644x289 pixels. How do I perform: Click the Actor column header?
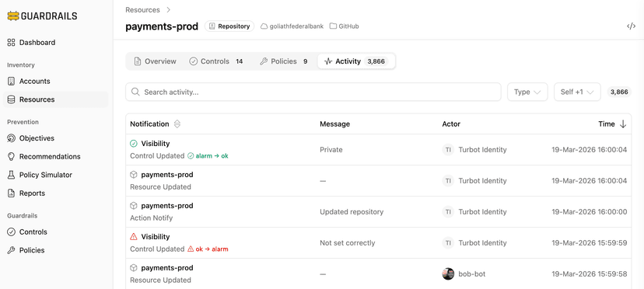451,124
